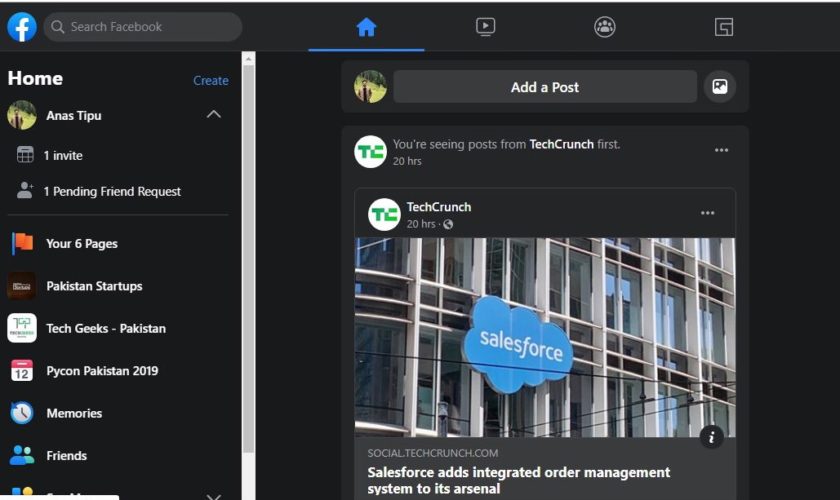Image resolution: width=840 pixels, height=500 pixels.
Task: Open the TechCrunch page name link
Action: click(439, 207)
